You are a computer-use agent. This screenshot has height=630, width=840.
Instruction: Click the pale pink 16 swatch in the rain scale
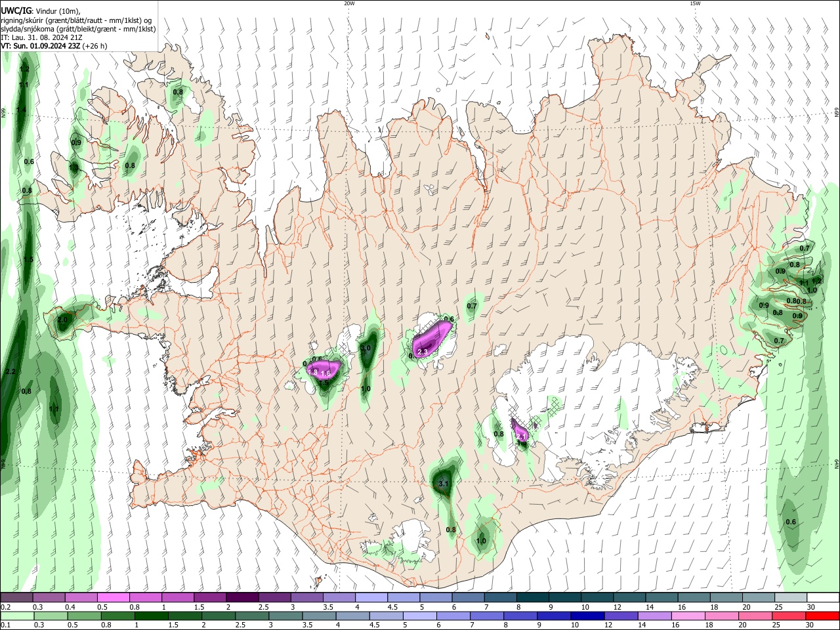tap(686, 616)
